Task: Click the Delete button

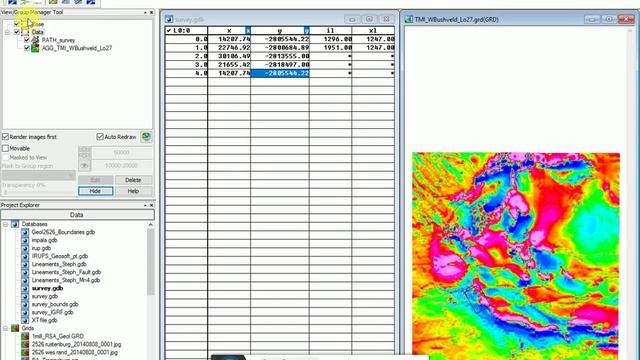Action: click(133, 180)
